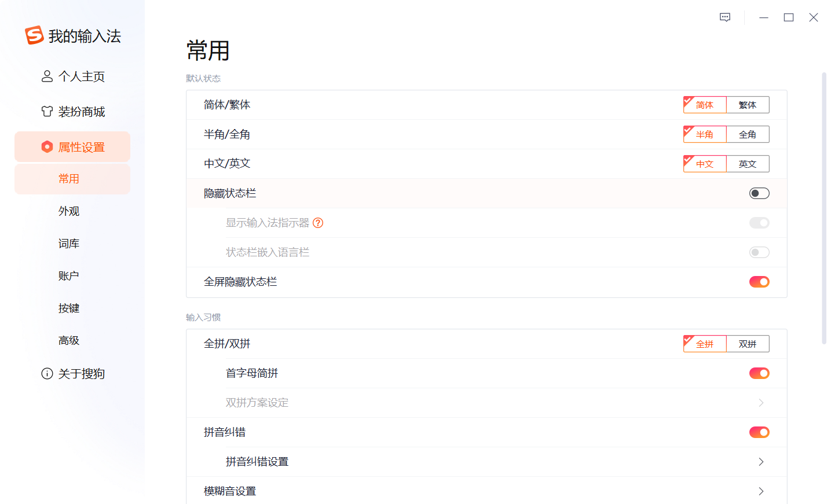Click the 首字母简拼 row label
This screenshot has height=504, width=831.
point(252,373)
